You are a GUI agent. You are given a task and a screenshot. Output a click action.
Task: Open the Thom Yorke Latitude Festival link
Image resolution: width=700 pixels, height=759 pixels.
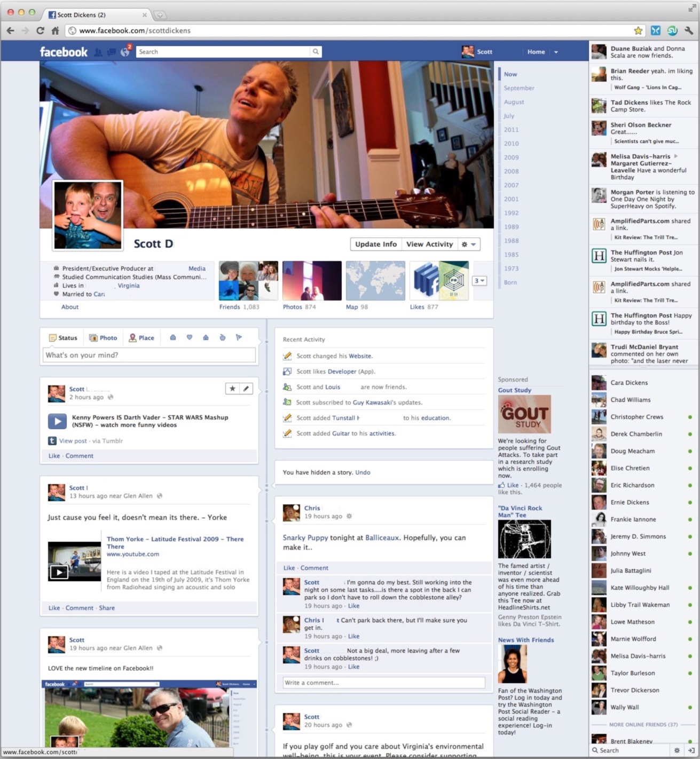[x=175, y=543]
